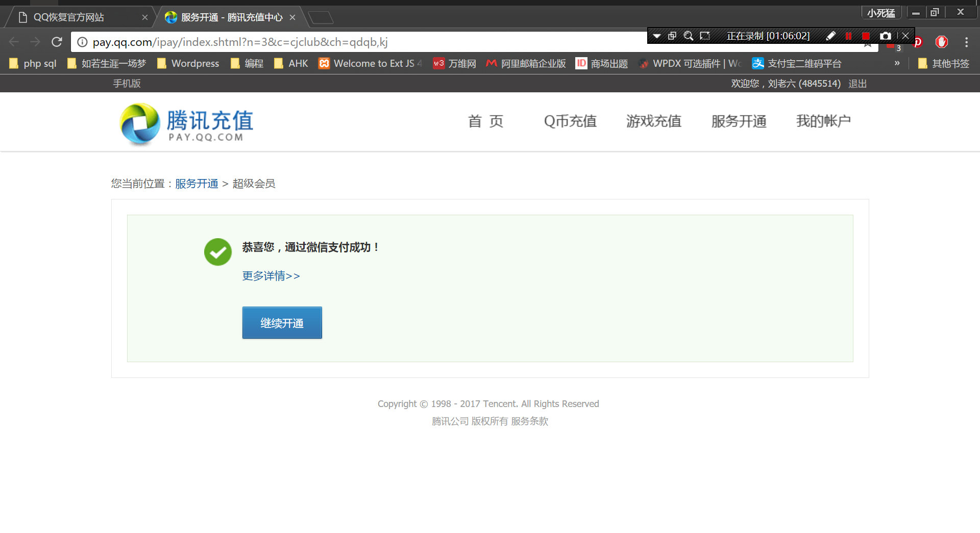This screenshot has width=980, height=533.
Task: Open 阿里邮箱企业版 bookmark
Action: [526, 63]
